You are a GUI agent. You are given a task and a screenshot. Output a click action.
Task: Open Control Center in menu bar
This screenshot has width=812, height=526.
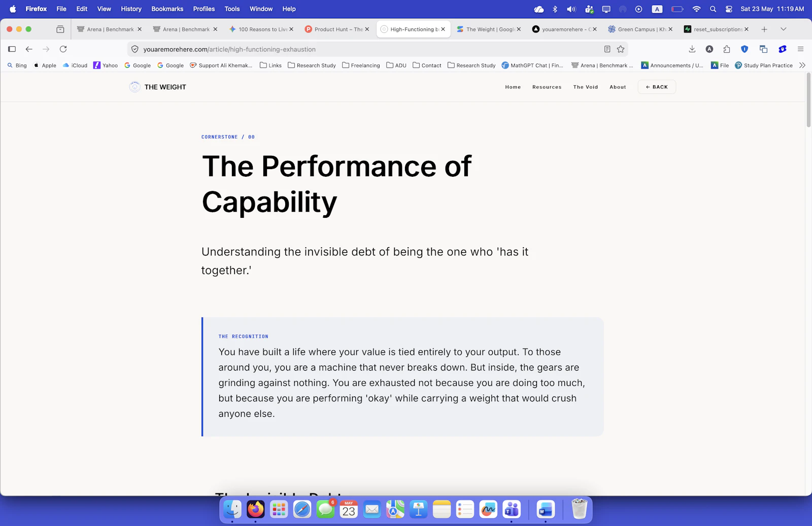(x=729, y=9)
